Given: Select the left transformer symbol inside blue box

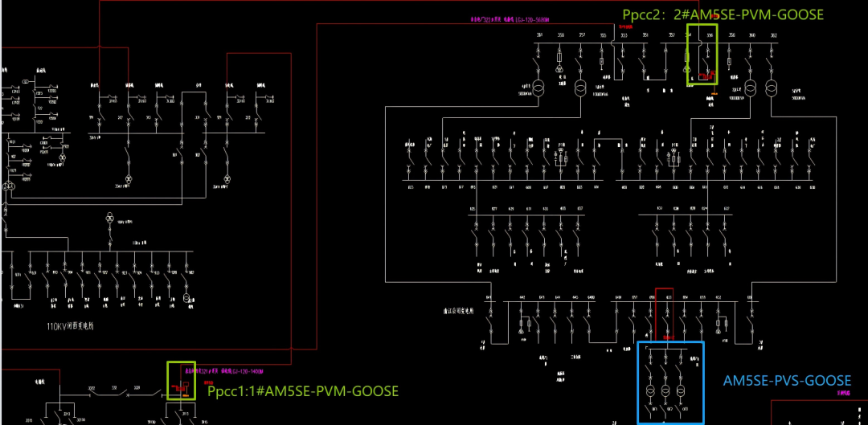Looking at the screenshot, I should pos(650,391).
